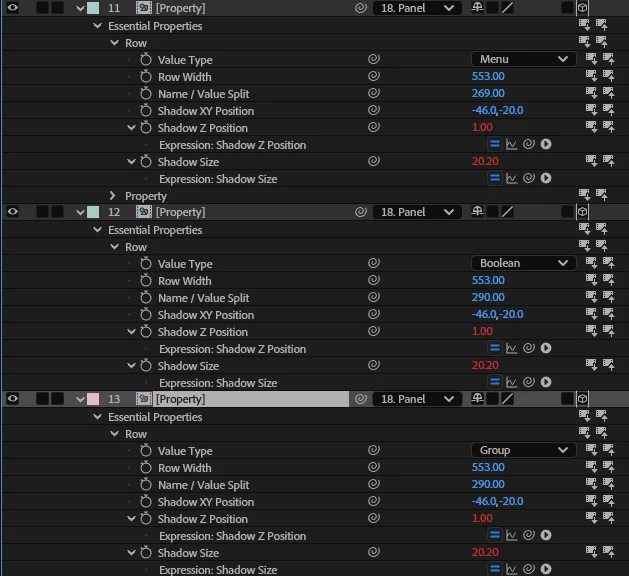Open layer 13 parent dropdown '18. Panel'
The height and width of the screenshot is (576, 629).
coord(417,399)
